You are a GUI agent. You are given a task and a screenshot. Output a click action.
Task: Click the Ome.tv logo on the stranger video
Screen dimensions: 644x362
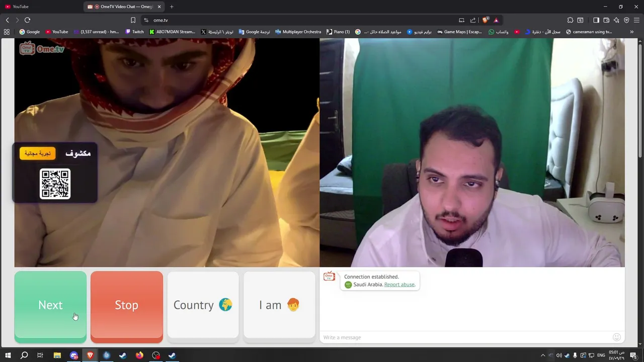[x=42, y=49]
